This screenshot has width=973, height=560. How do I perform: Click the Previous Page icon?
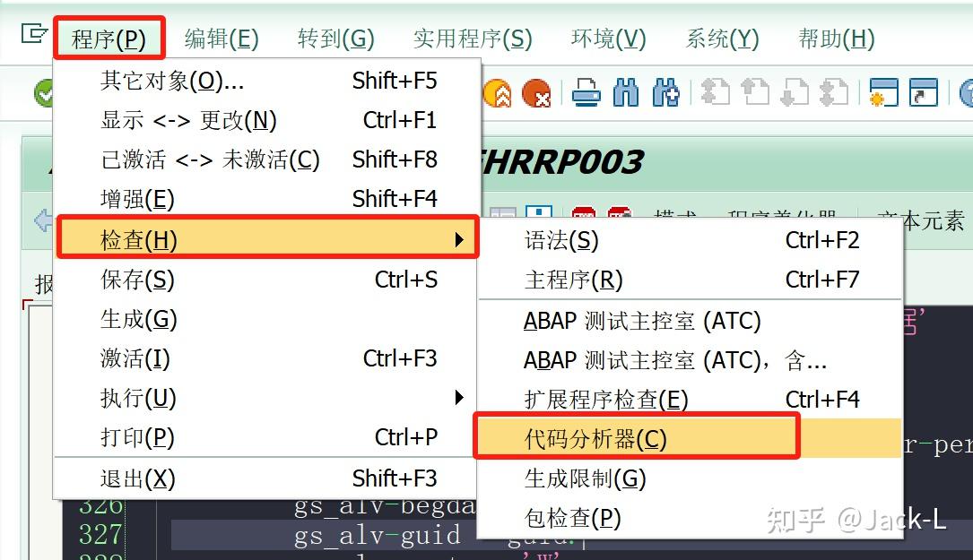pyautogui.click(x=755, y=93)
